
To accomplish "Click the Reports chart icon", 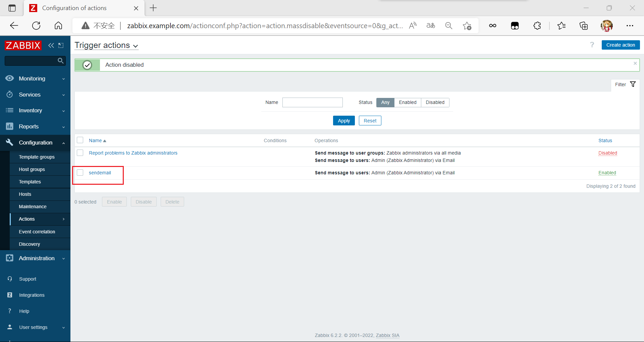I will click(9, 126).
